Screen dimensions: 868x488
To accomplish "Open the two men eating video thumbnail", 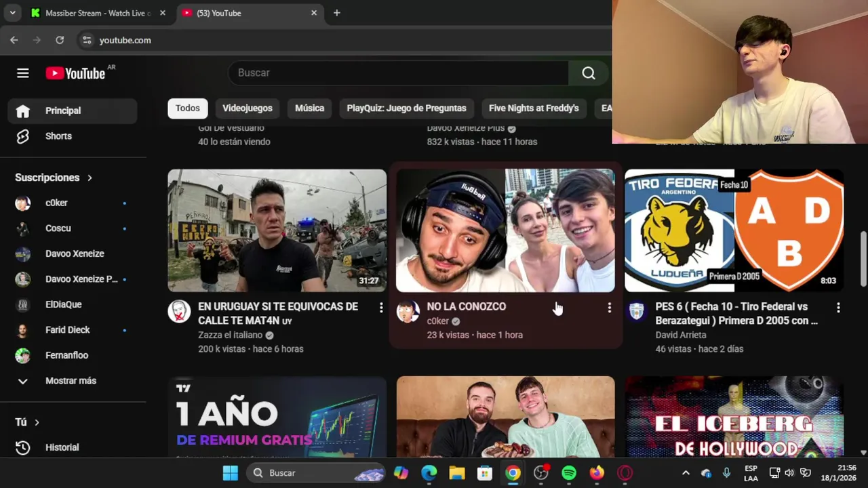I will click(x=506, y=418).
